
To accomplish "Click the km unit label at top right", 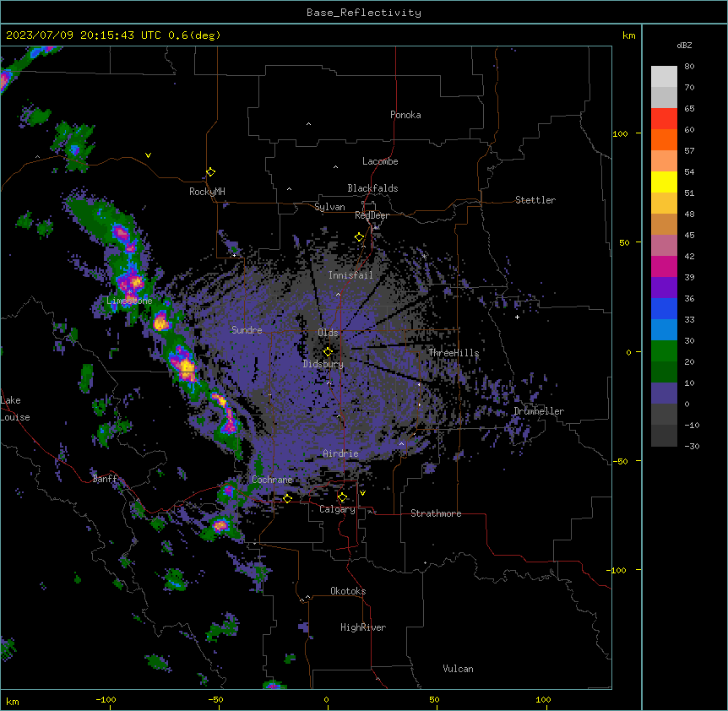I will pyautogui.click(x=629, y=35).
